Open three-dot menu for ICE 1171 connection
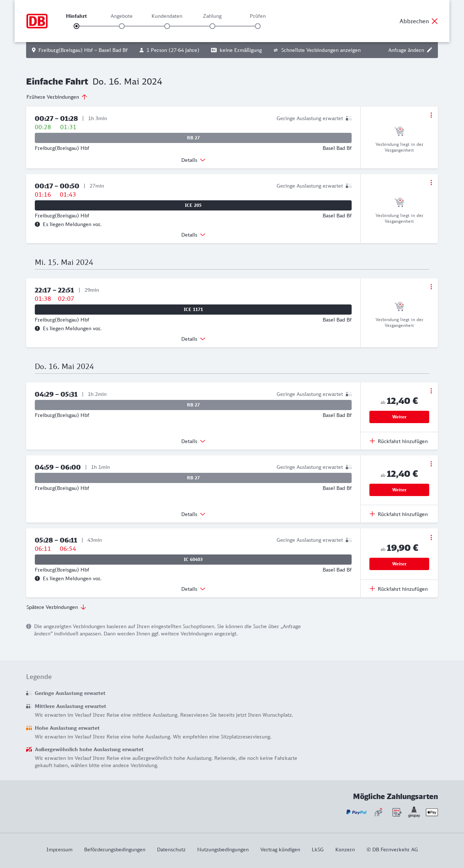Screen dimensions: 464x868 click(x=431, y=287)
